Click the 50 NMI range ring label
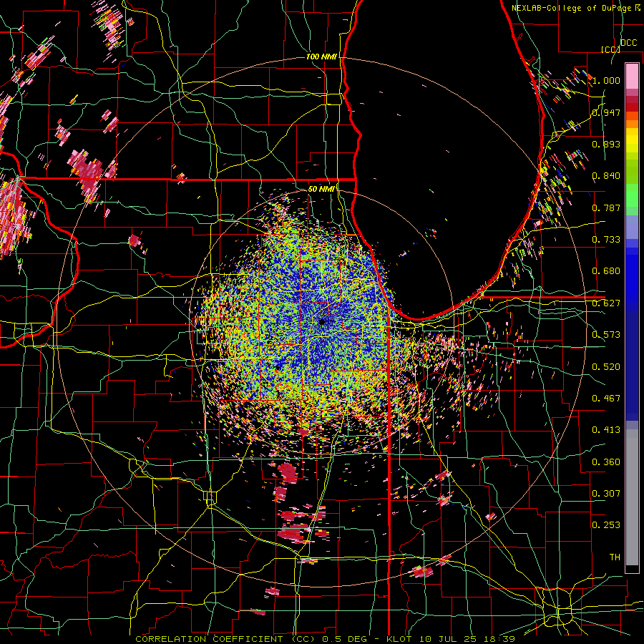The height and width of the screenshot is (644, 644). point(321,189)
